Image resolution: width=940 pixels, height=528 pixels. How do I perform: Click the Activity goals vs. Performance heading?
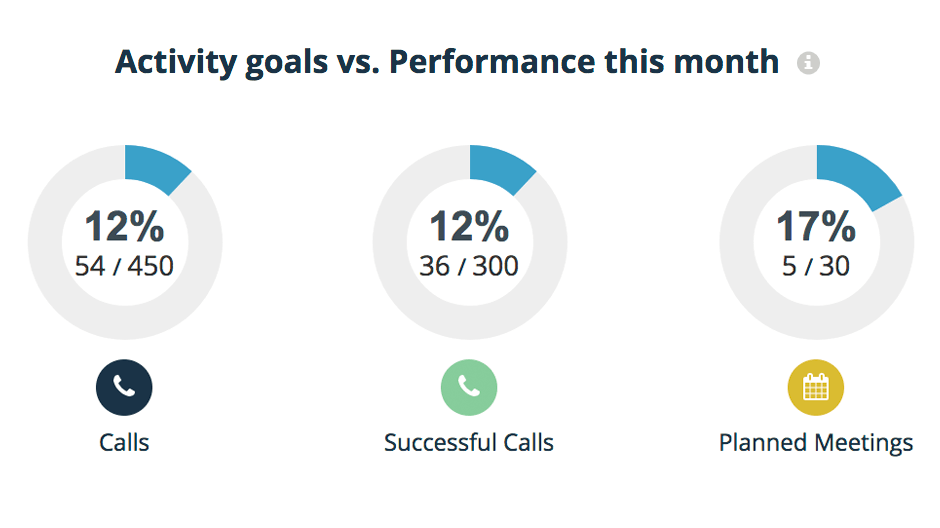click(447, 62)
